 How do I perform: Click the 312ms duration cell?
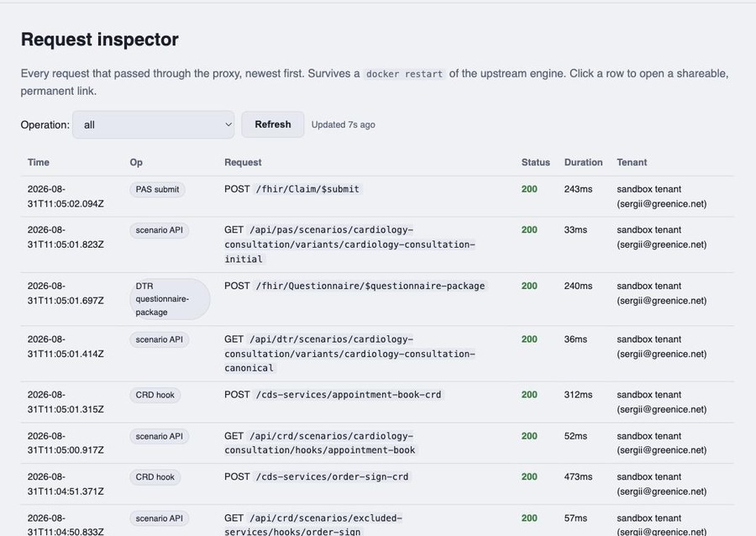point(578,395)
